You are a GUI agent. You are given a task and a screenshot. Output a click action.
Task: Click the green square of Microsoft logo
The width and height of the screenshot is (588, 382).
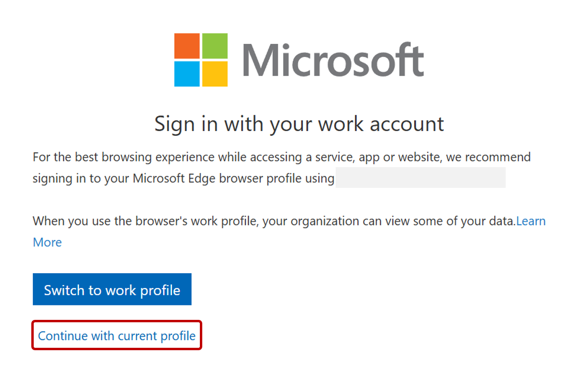(215, 46)
